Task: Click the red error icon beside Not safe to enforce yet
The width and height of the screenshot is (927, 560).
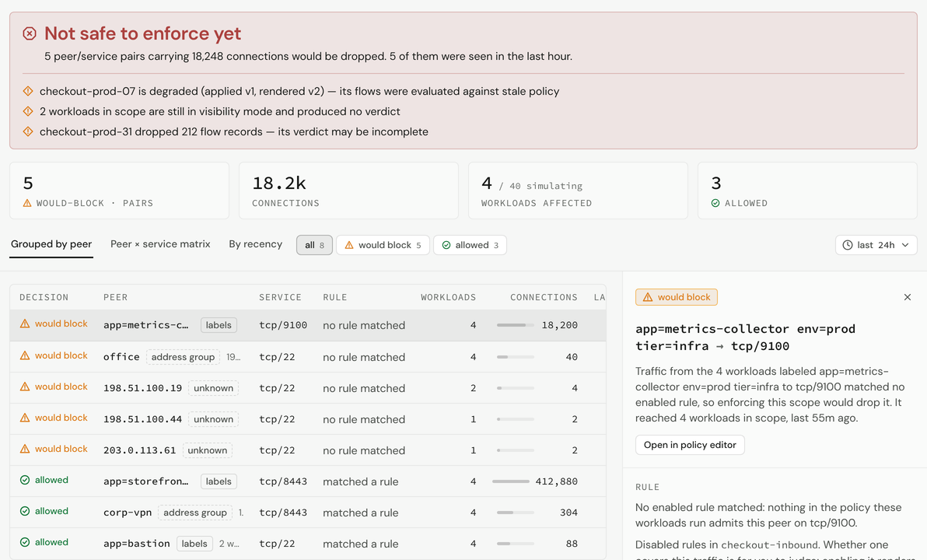Action: pyautogui.click(x=30, y=33)
